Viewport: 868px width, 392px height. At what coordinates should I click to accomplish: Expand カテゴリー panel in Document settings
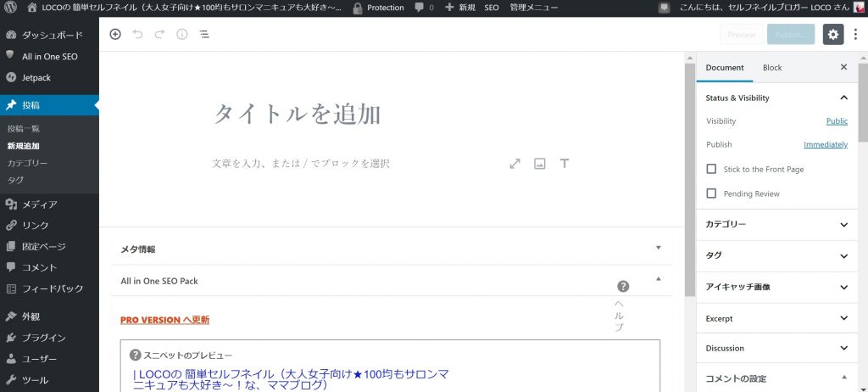click(x=776, y=225)
